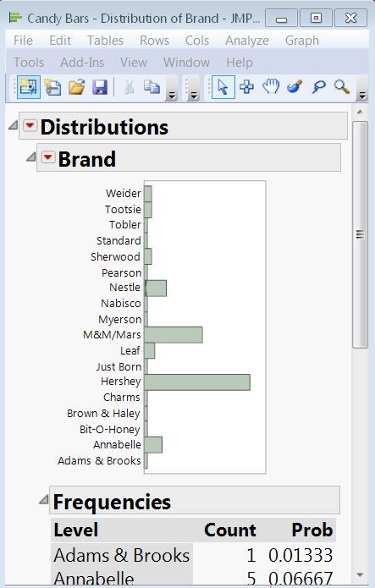Open the Edit menu

click(60, 41)
